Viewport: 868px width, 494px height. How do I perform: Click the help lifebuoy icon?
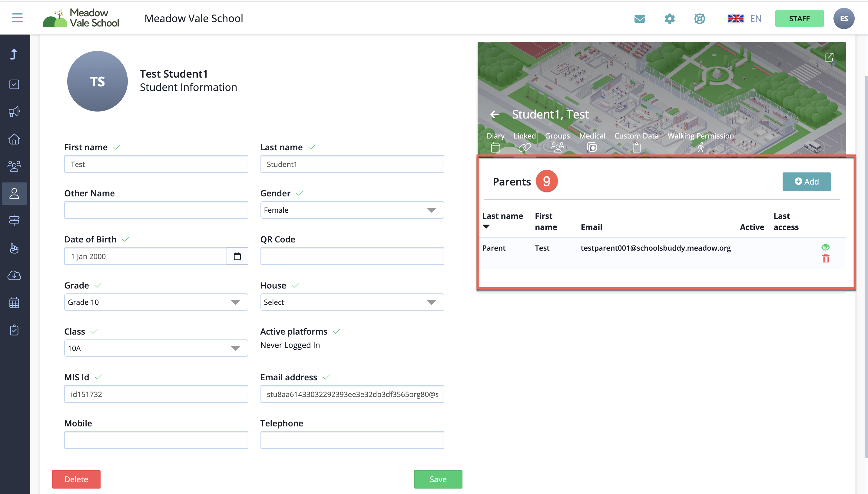click(x=700, y=18)
